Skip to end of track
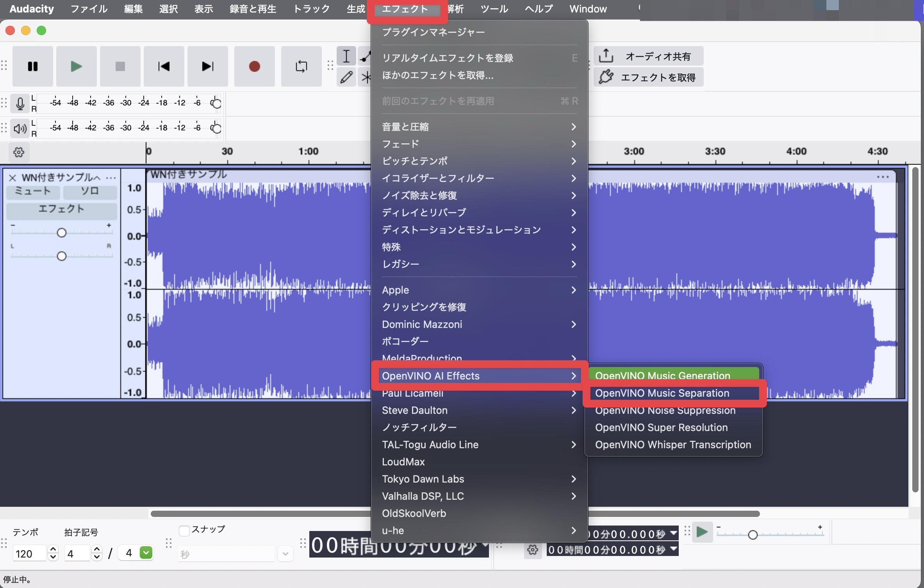This screenshot has height=588, width=924. pyautogui.click(x=207, y=66)
